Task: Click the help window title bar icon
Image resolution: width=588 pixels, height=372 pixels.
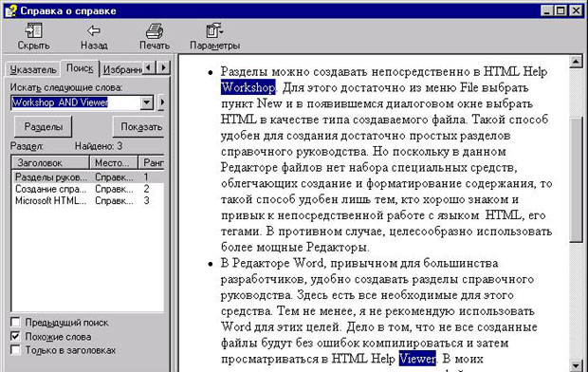Action: (10, 10)
